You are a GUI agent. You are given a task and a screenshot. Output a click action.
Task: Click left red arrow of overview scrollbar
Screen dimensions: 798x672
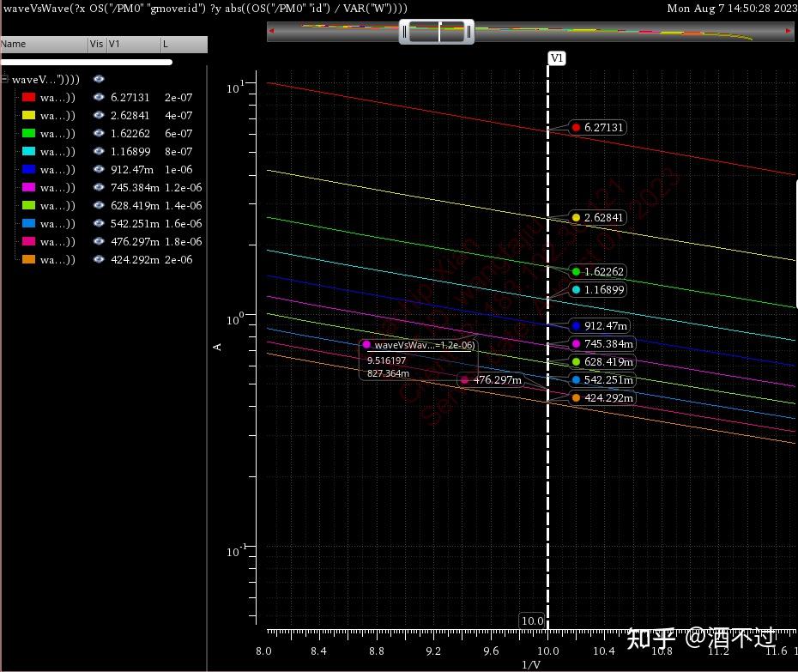272,33
